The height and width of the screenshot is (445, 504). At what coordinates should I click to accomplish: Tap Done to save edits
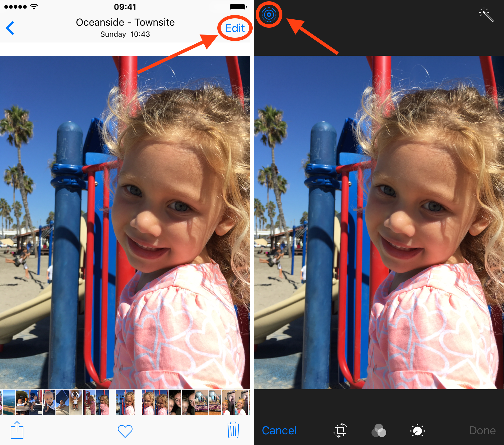(482, 431)
